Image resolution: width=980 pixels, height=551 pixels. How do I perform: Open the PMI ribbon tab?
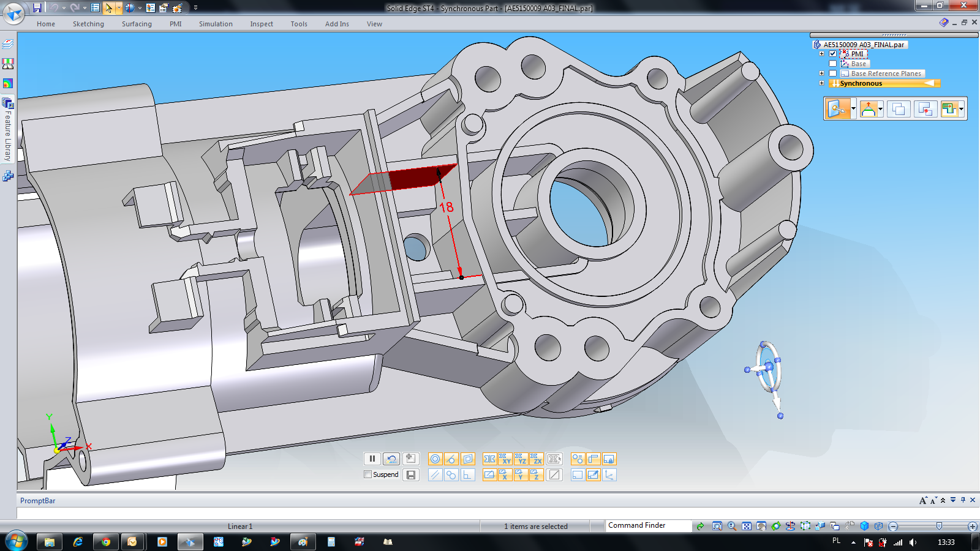[176, 24]
